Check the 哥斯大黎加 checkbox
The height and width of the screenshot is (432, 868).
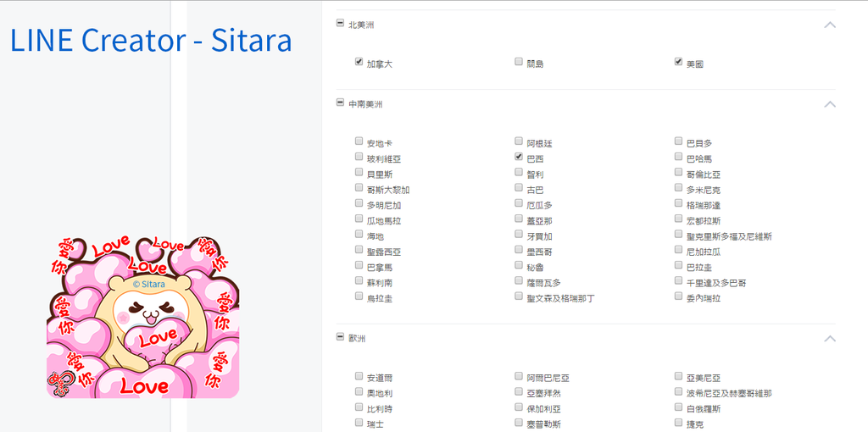click(359, 188)
